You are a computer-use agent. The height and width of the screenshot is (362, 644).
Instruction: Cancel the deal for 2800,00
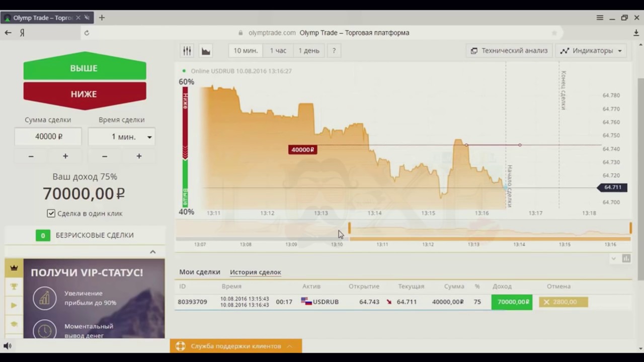click(563, 302)
